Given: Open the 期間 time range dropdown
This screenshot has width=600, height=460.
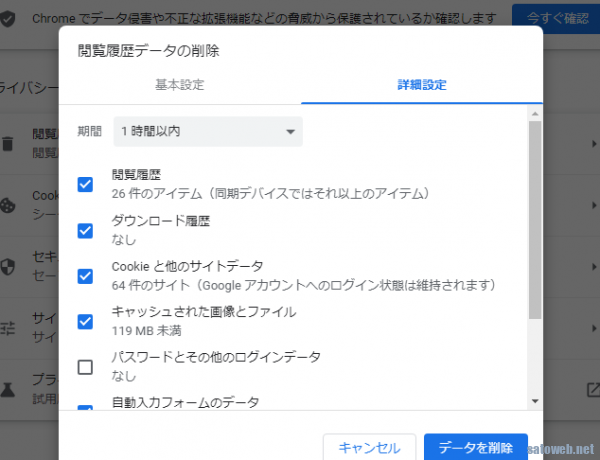Looking at the screenshot, I should click(208, 131).
